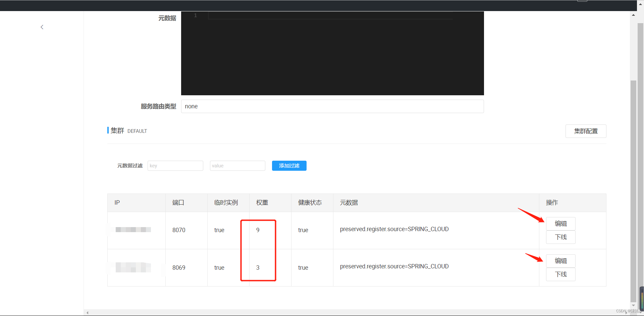Edit the instance on port 8069
644x316 pixels.
pyautogui.click(x=560, y=261)
